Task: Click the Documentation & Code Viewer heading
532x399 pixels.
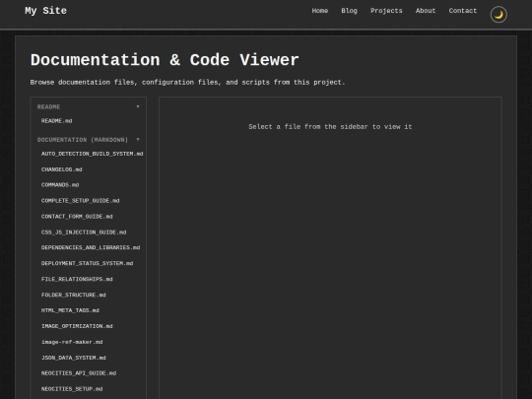Action: point(165,60)
